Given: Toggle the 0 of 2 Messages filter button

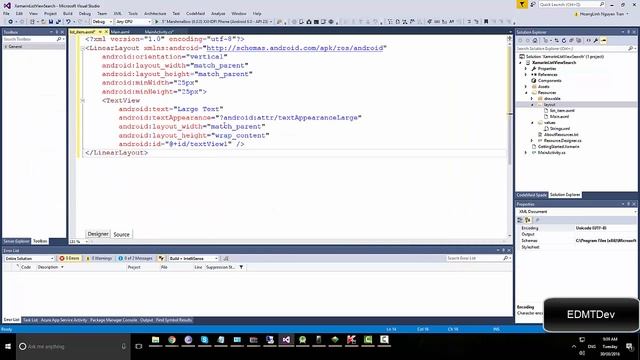Looking at the screenshot, I should coord(136,258).
